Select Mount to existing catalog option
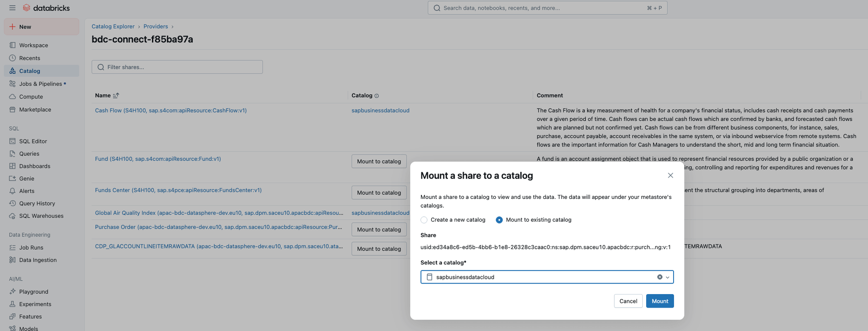This screenshot has height=331, width=868. 499,220
